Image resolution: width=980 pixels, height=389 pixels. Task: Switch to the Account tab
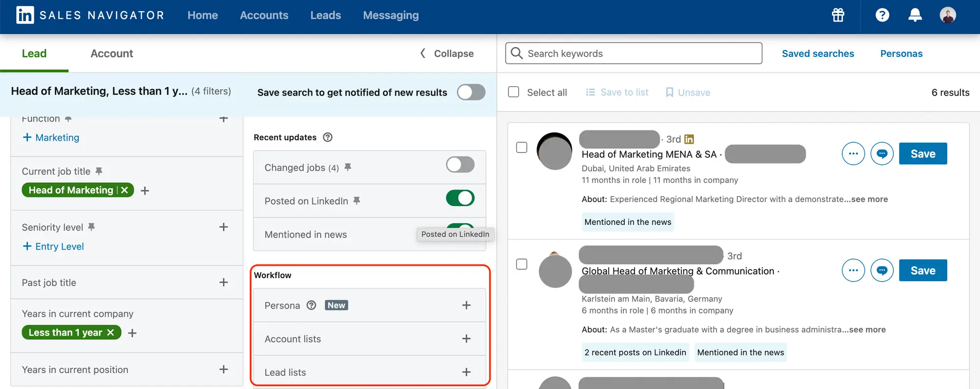112,53
